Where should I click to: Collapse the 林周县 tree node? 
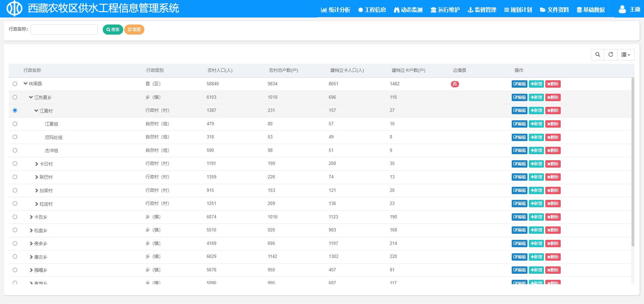tap(26, 84)
